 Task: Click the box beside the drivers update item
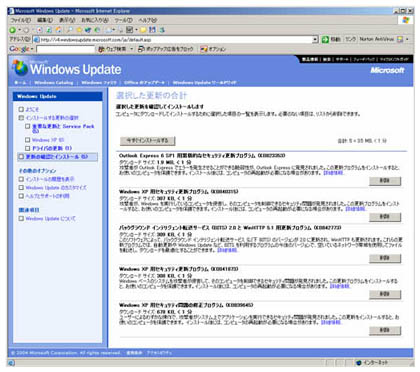(x=28, y=148)
